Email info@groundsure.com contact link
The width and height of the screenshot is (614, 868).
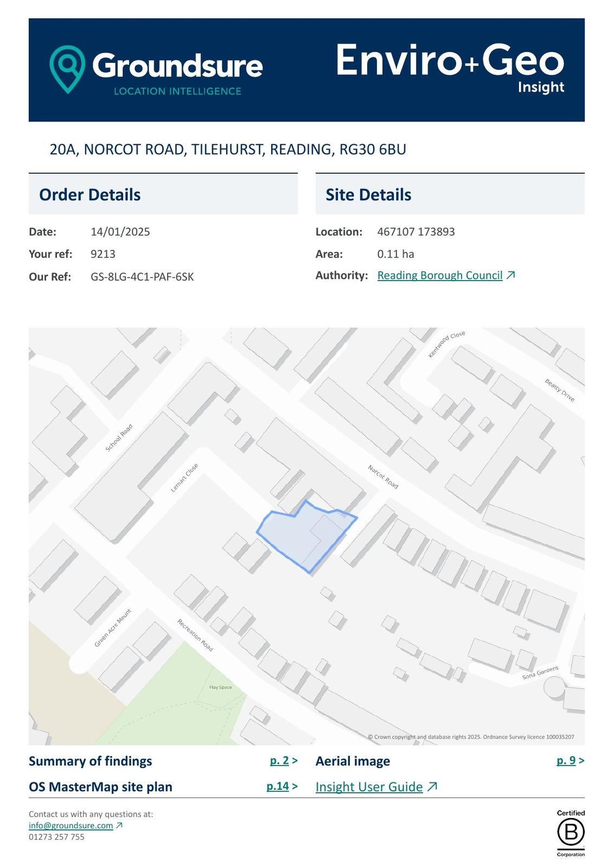pyautogui.click(x=71, y=825)
